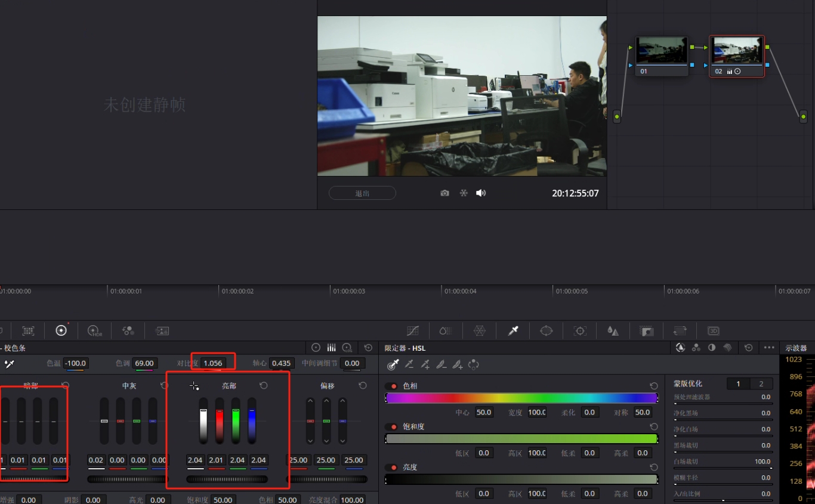Select the add softness picker
This screenshot has width=815, height=504.
coord(458,364)
